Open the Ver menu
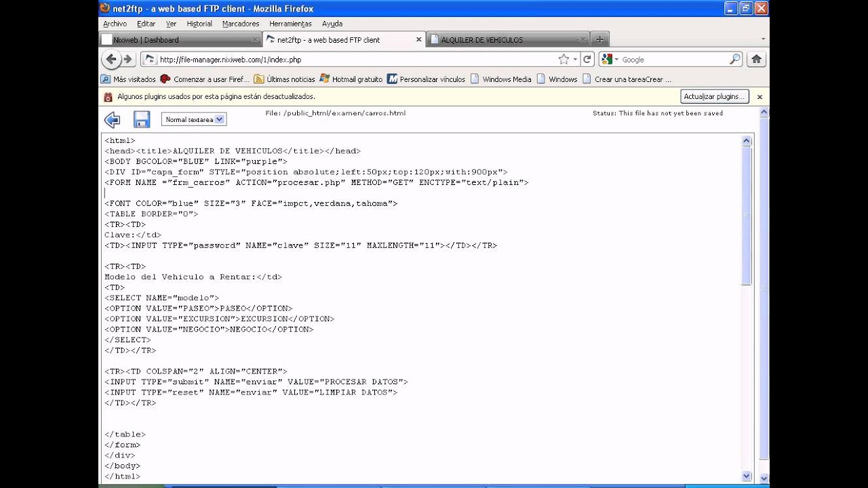The width and height of the screenshot is (868, 488). click(171, 24)
